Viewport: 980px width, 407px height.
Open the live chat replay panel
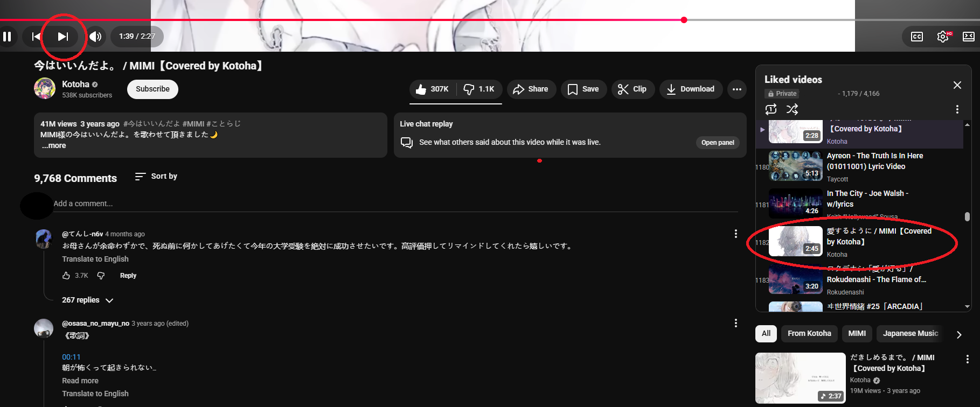click(718, 143)
